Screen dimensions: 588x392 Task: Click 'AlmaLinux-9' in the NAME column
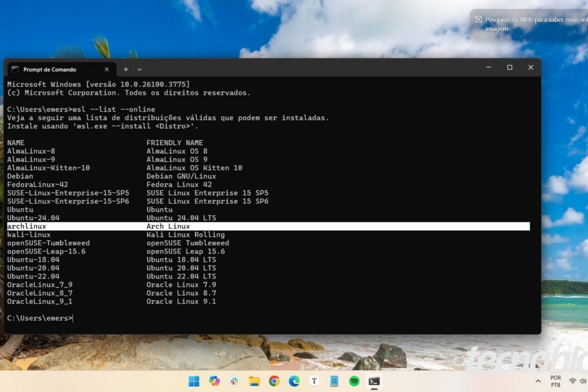click(31, 160)
